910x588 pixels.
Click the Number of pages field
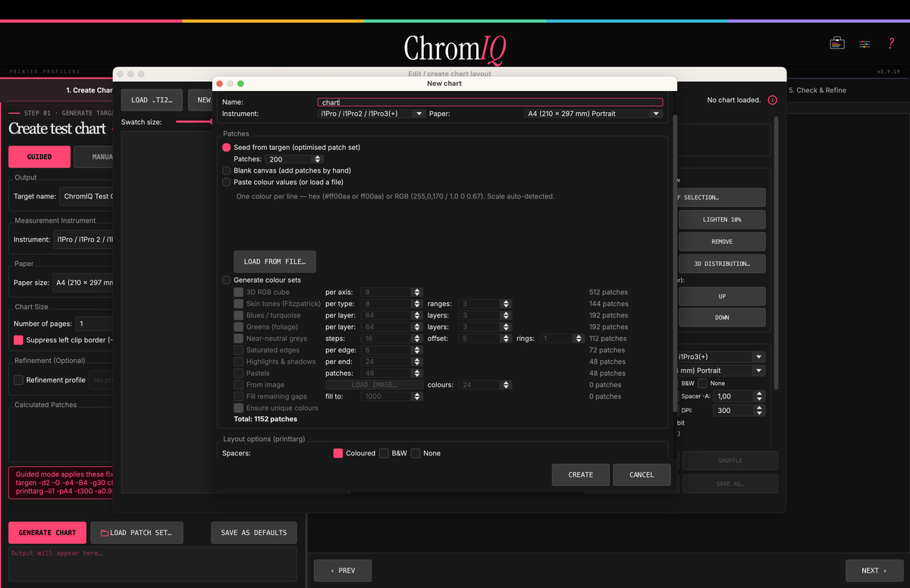click(x=93, y=324)
